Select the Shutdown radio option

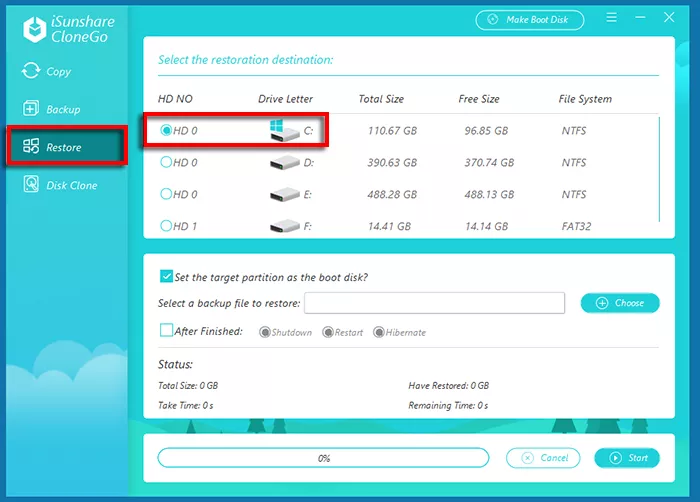pyautogui.click(x=265, y=332)
